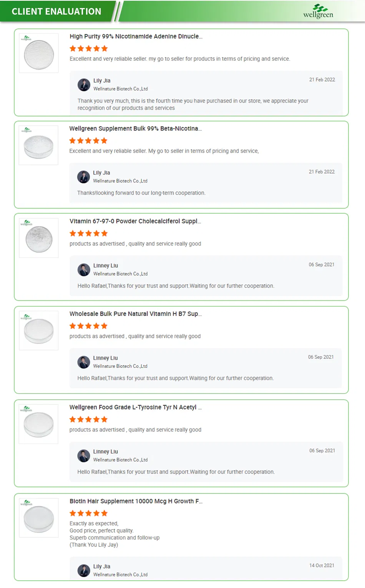Open High Purity 99% Nicotinamide Adenine title link
Image resolution: width=365 pixels, height=588 pixels.
[x=136, y=37]
